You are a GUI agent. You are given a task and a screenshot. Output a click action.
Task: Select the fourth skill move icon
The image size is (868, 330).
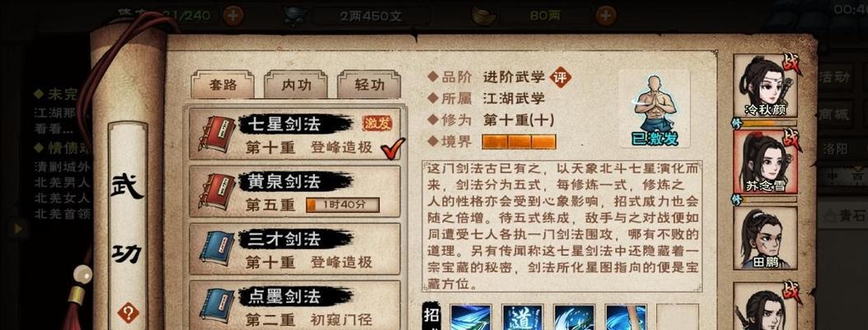click(626, 318)
